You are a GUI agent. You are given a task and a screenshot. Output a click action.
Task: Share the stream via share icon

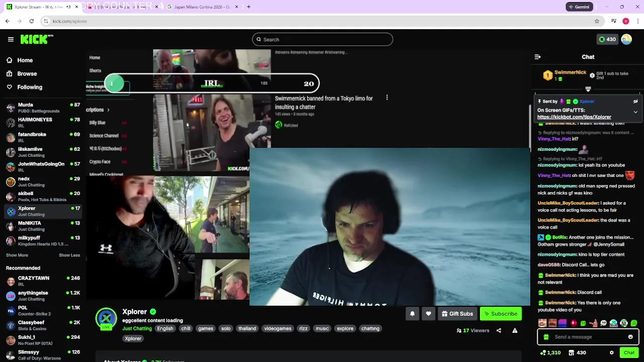499,330
